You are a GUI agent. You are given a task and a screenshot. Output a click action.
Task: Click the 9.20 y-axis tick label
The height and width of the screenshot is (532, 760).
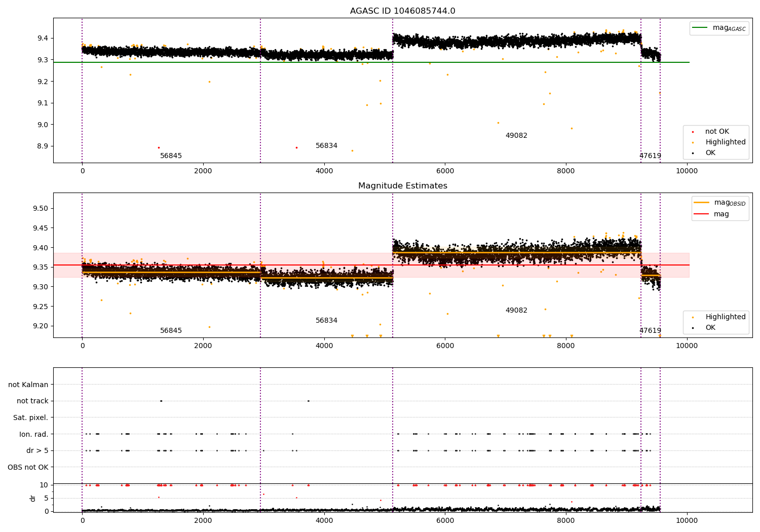(41, 326)
